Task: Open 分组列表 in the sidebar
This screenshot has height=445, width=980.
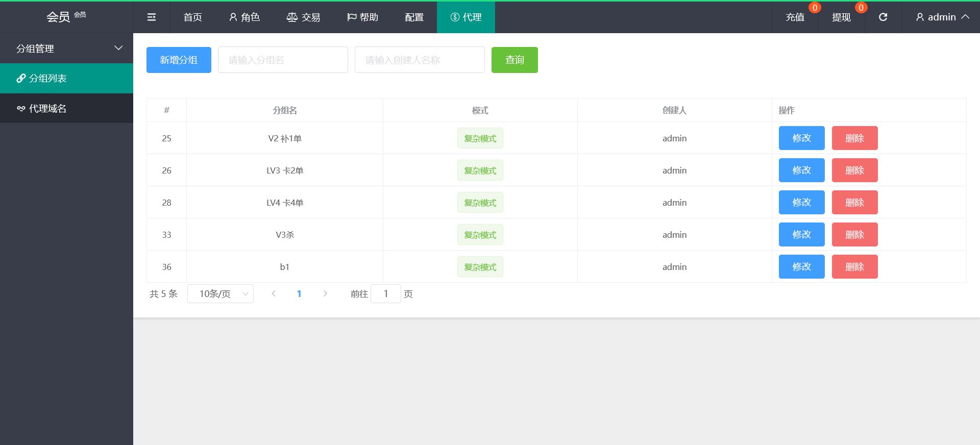Action: (66, 78)
